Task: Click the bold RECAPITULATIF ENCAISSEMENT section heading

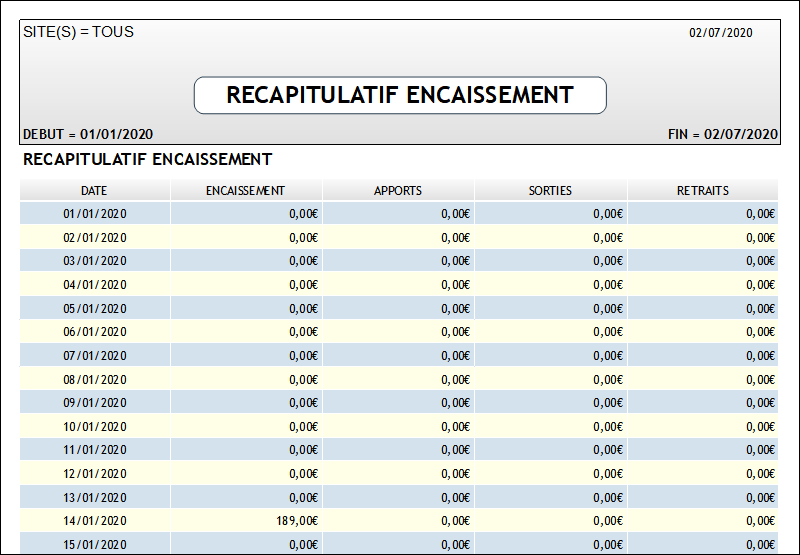Action: 147,159
